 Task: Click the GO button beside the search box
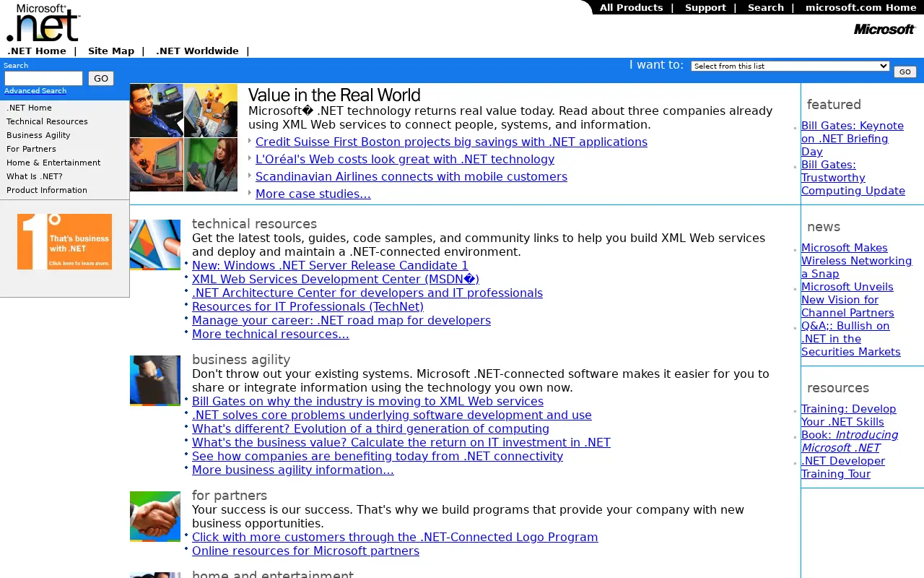[101, 78]
